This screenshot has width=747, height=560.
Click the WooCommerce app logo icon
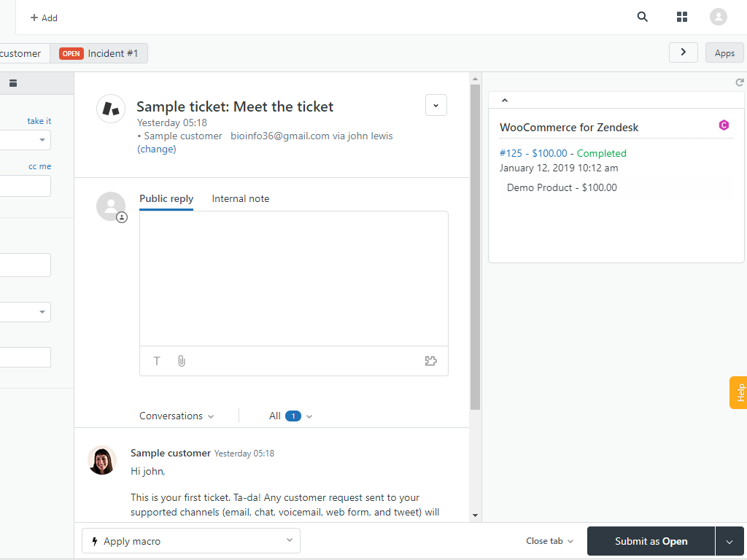point(724,125)
